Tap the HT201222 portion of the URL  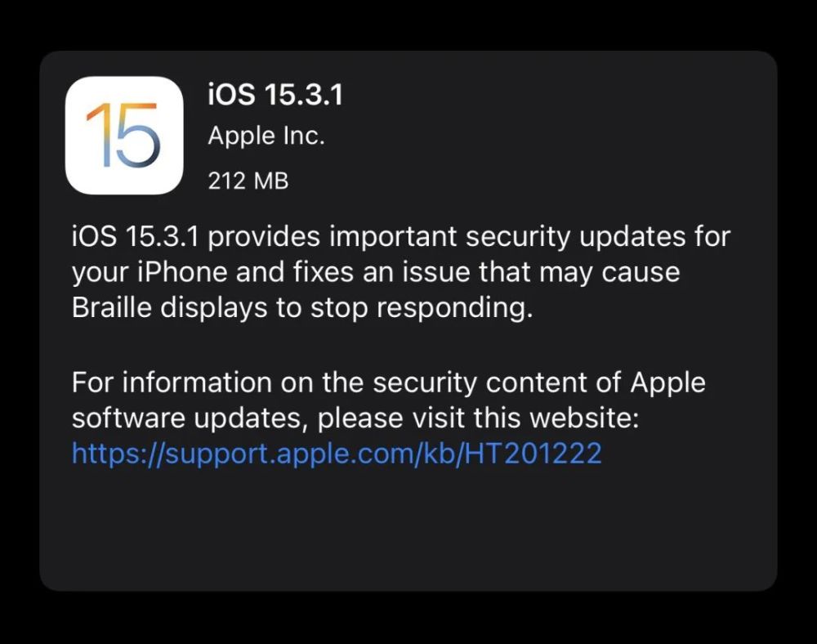pos(533,453)
